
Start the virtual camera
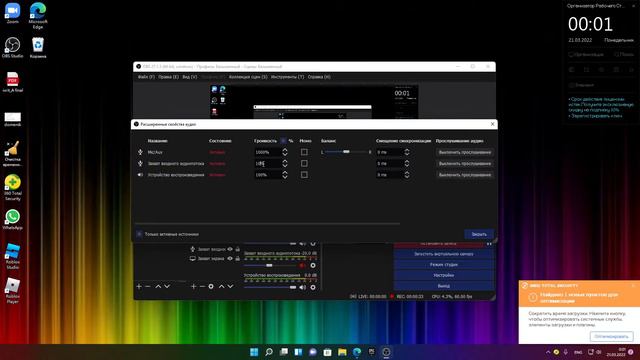coord(444,254)
